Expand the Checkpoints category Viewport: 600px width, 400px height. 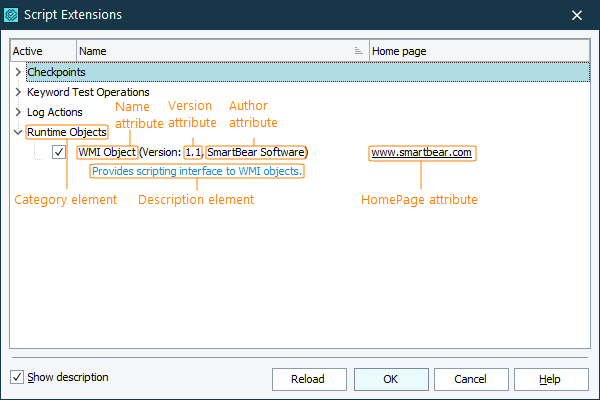[x=18, y=72]
